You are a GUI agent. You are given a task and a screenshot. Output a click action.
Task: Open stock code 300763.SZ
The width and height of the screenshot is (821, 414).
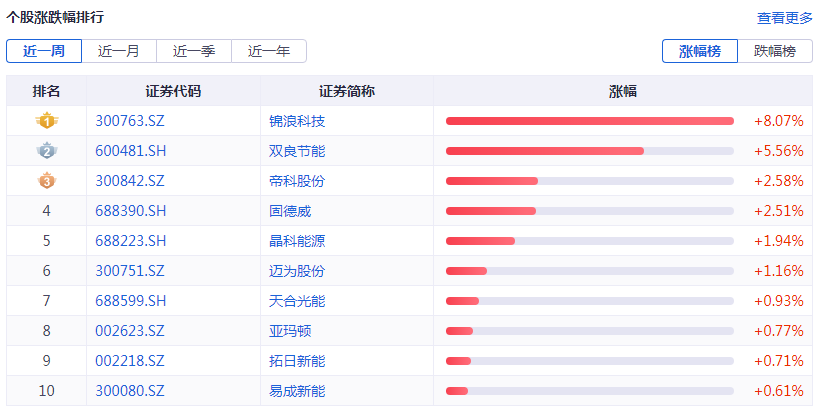[130, 121]
